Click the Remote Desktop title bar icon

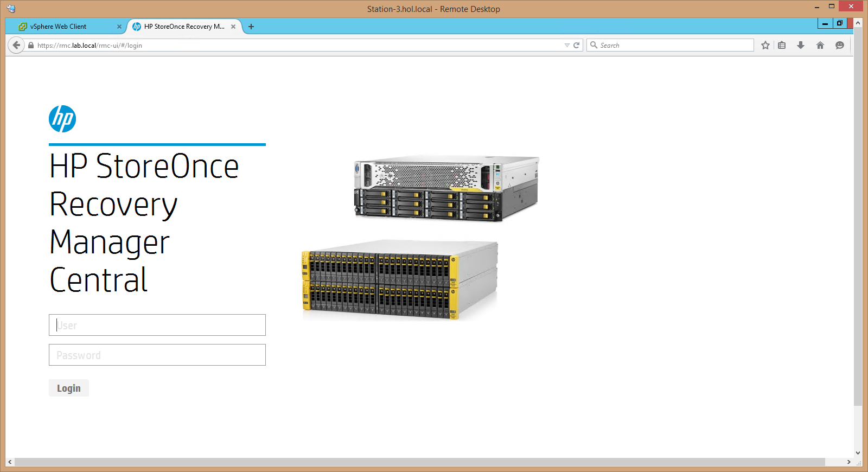pyautogui.click(x=11, y=9)
